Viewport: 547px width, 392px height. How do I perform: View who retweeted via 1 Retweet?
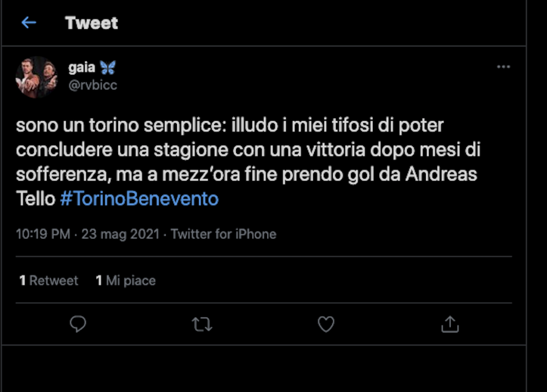49,280
